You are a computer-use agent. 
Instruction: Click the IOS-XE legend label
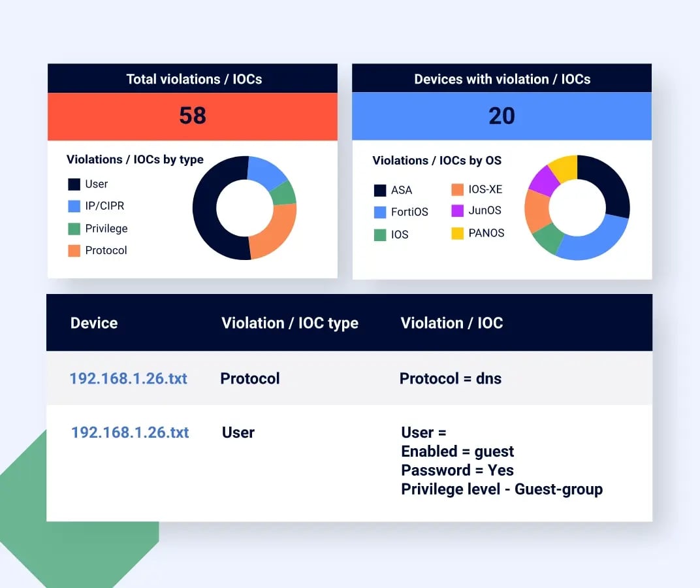485,189
